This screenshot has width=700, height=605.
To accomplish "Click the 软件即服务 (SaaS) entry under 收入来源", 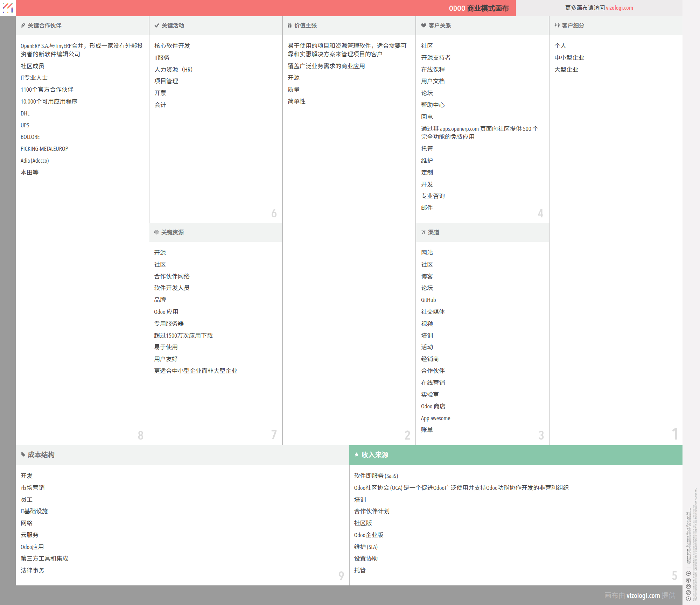I will [376, 476].
